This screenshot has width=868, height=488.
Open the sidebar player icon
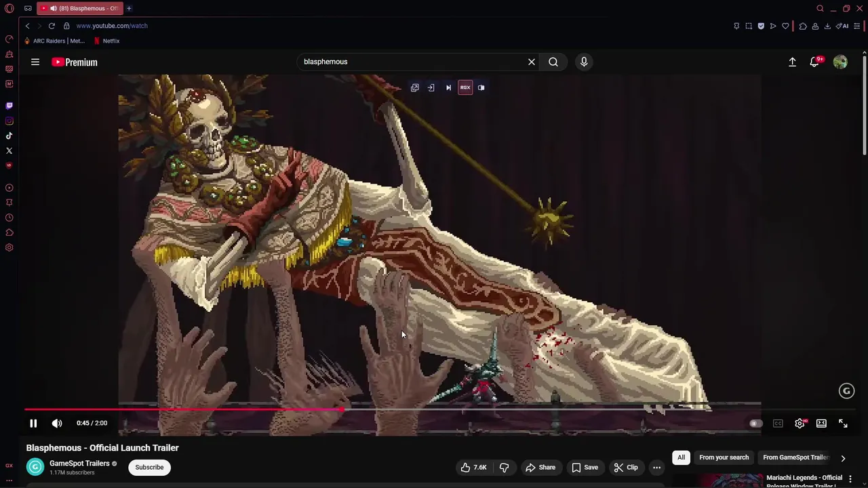point(9,188)
